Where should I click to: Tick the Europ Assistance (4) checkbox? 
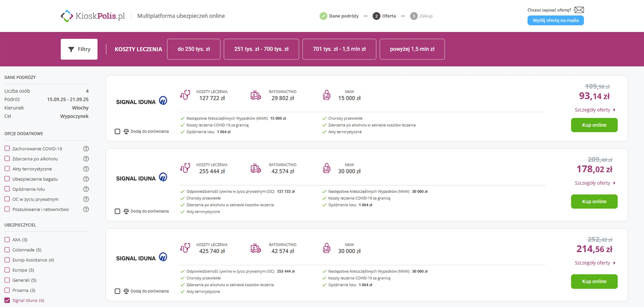point(7,259)
